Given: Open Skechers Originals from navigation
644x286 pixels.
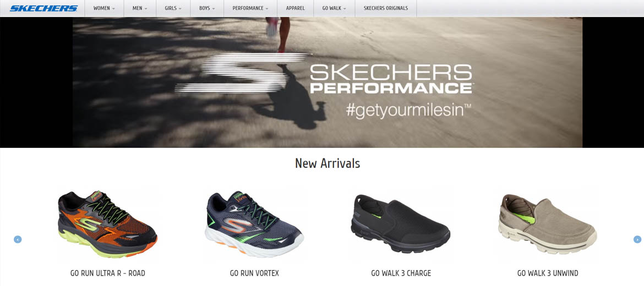Looking at the screenshot, I should click(x=386, y=8).
